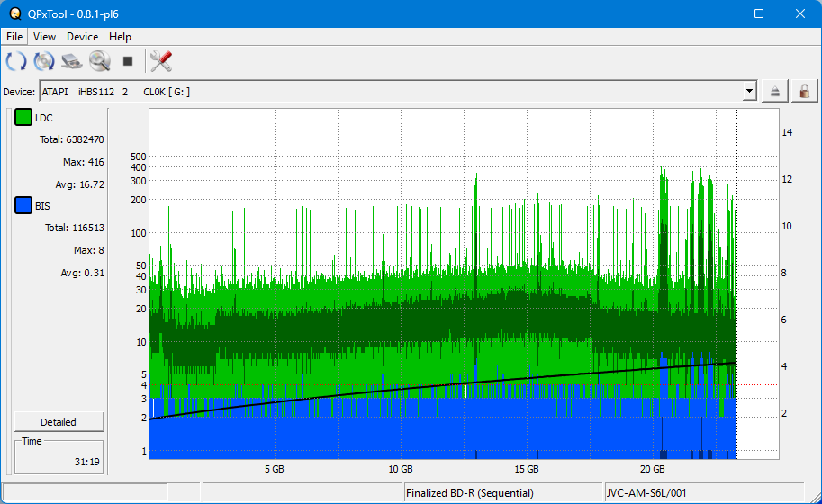Click the reload disc media icon
Viewport: 822px width, 504px height.
[43, 61]
